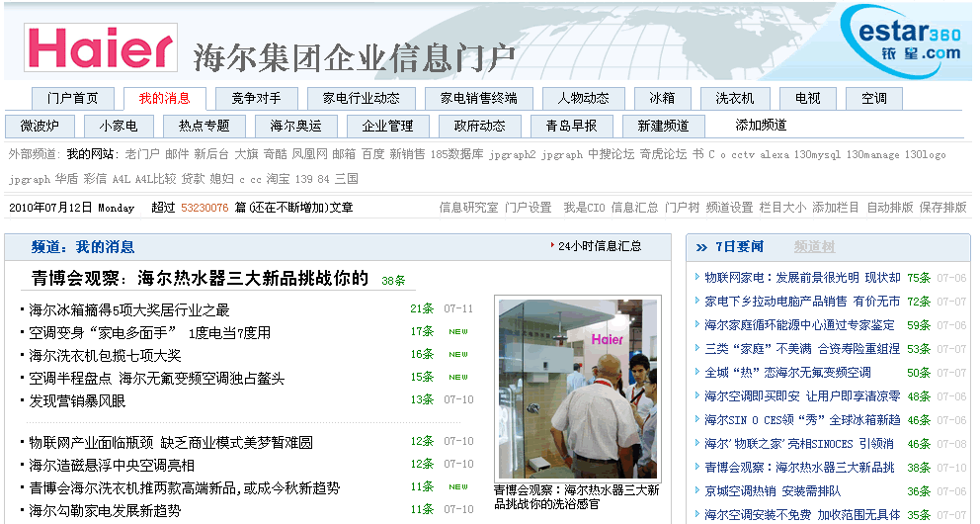Screen dimensions: 980x524
Task: Select the 7日要闻 panel tab
Action: [739, 247]
